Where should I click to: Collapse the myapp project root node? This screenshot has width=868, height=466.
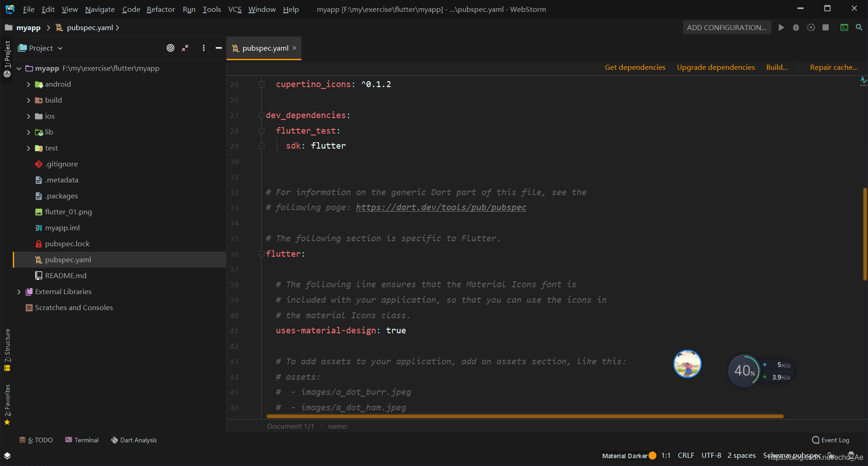[19, 68]
